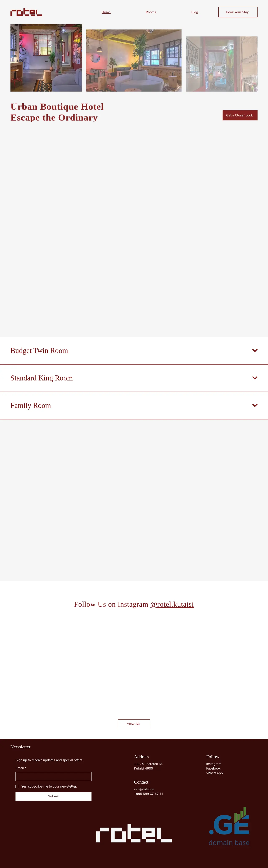Focus the Email input field

[53, 776]
